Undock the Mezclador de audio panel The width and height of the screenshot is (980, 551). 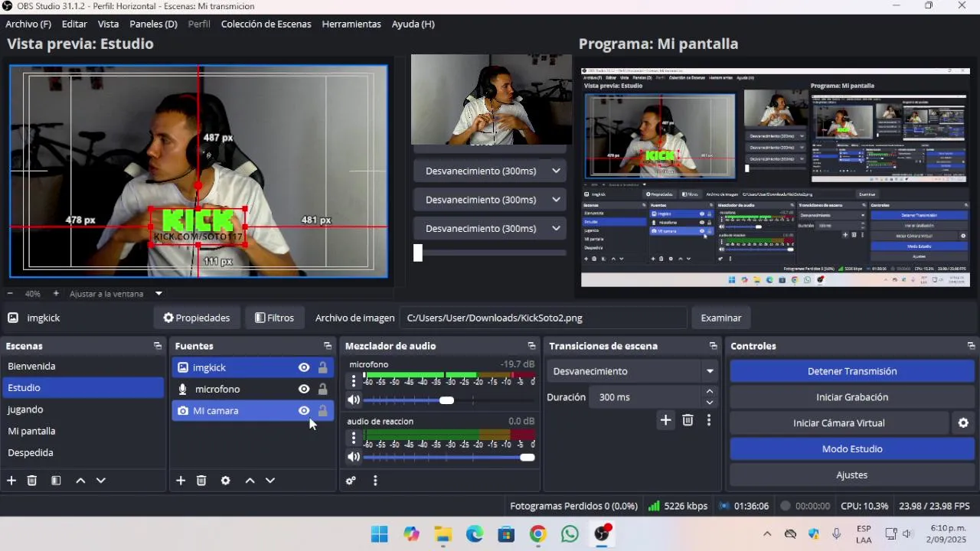point(532,346)
